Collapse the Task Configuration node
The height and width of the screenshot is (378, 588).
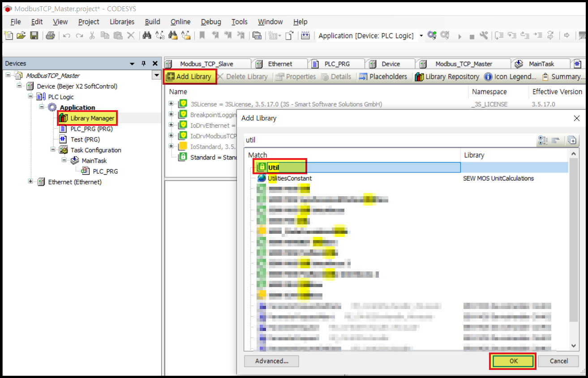[52, 150]
